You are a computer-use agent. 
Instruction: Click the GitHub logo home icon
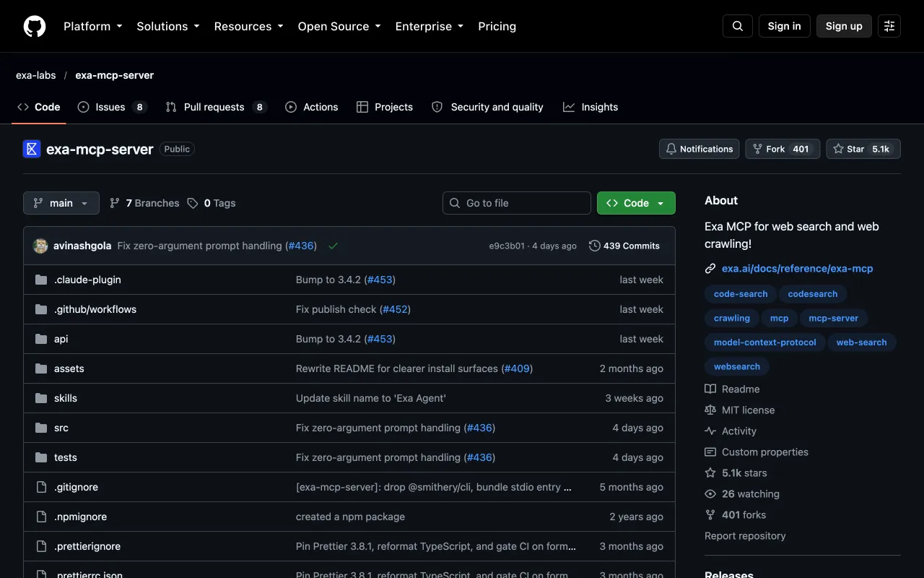click(35, 26)
